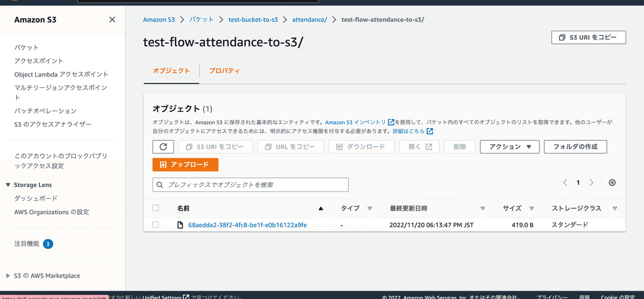
Task: Click the 開く button
Action: [420, 147]
